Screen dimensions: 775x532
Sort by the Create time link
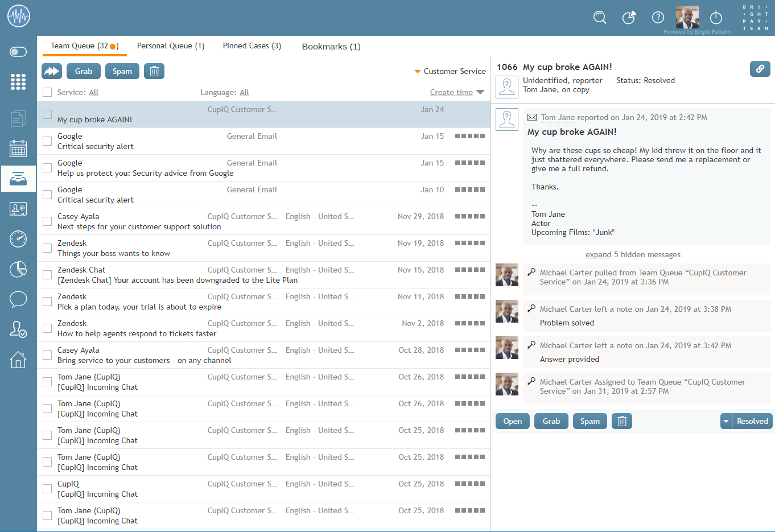[451, 92]
